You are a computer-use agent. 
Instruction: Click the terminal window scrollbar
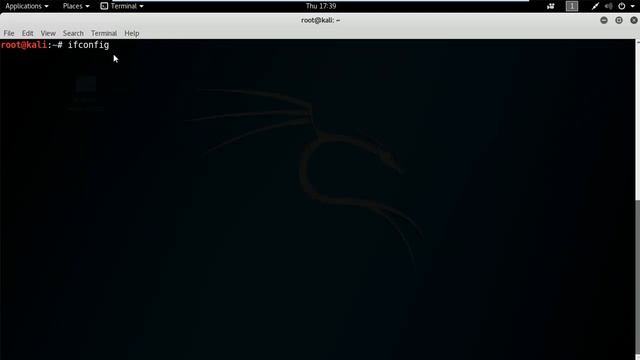pos(638,278)
